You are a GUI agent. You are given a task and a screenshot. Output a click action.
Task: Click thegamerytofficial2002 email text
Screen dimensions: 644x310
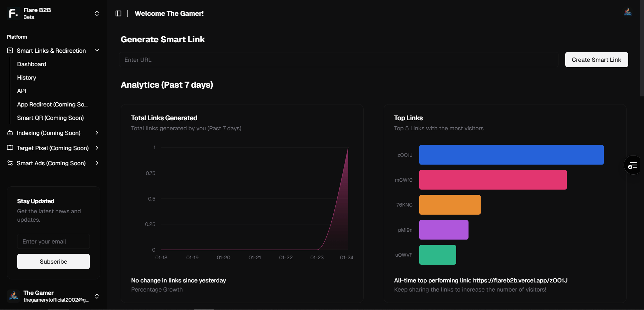pos(56,300)
